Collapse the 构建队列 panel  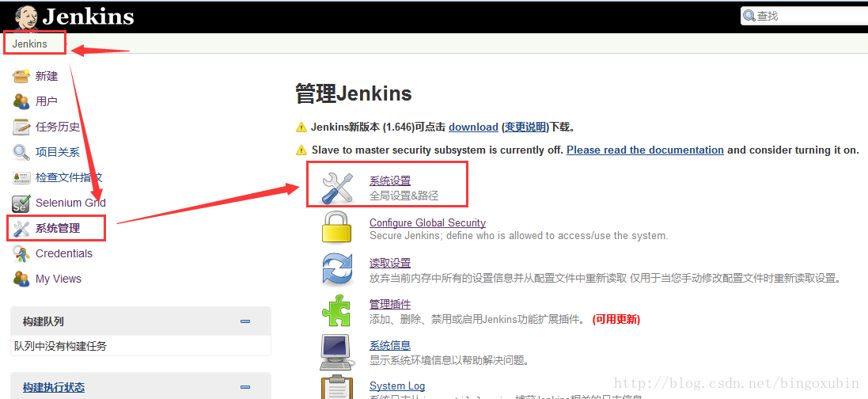(x=245, y=321)
